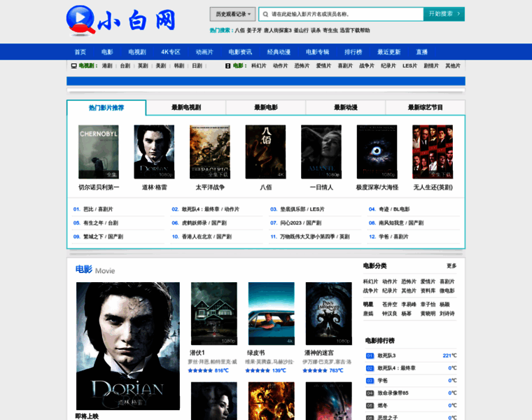Screen dimensions: 532x420
Task: Select the 科幻片 movie sub-category
Action: point(258,66)
